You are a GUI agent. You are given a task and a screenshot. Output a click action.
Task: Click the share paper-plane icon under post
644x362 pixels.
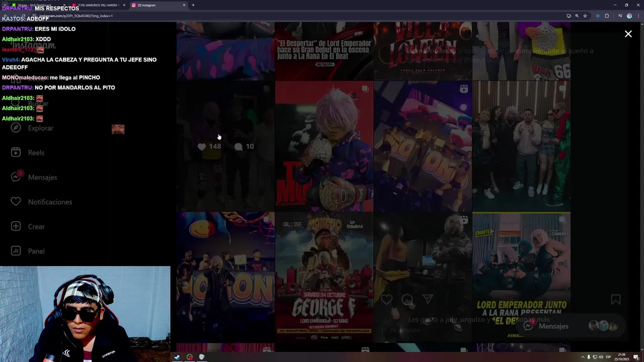pos(428,300)
